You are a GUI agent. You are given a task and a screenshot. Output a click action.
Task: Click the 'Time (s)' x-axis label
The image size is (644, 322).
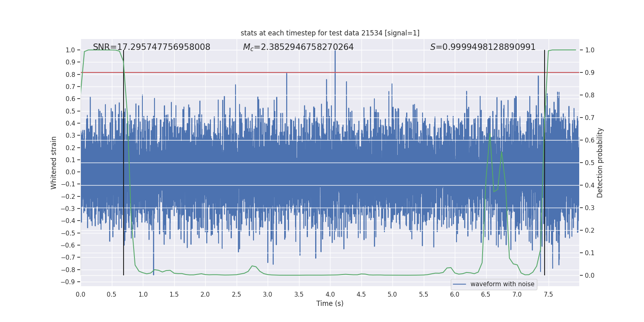[x=330, y=303]
